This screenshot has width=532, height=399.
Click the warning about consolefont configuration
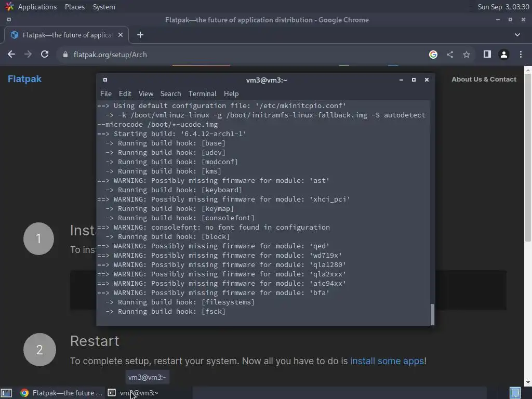(214, 228)
